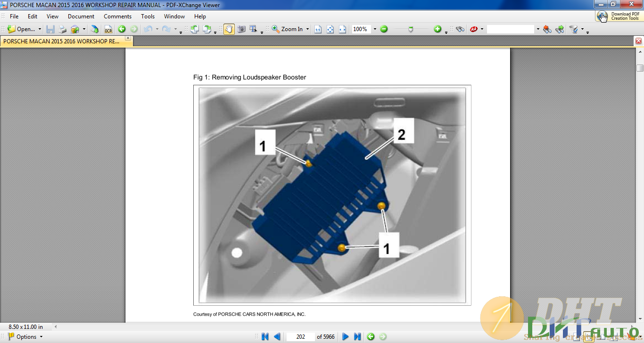Select the PORSCHE MACAN document tab
This screenshot has width=644, height=343.
[61, 41]
